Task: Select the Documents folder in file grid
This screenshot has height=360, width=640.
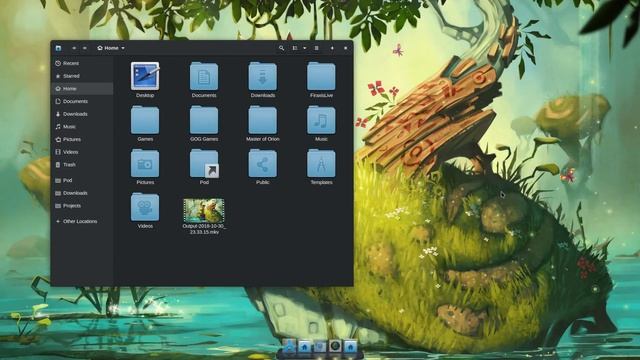Action: pyautogui.click(x=204, y=76)
